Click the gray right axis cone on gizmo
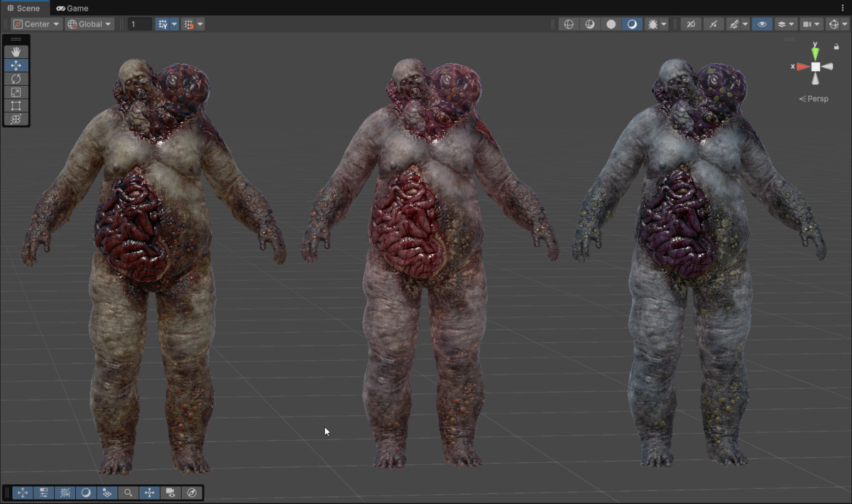Screen dimensions: 852x504 click(x=827, y=67)
